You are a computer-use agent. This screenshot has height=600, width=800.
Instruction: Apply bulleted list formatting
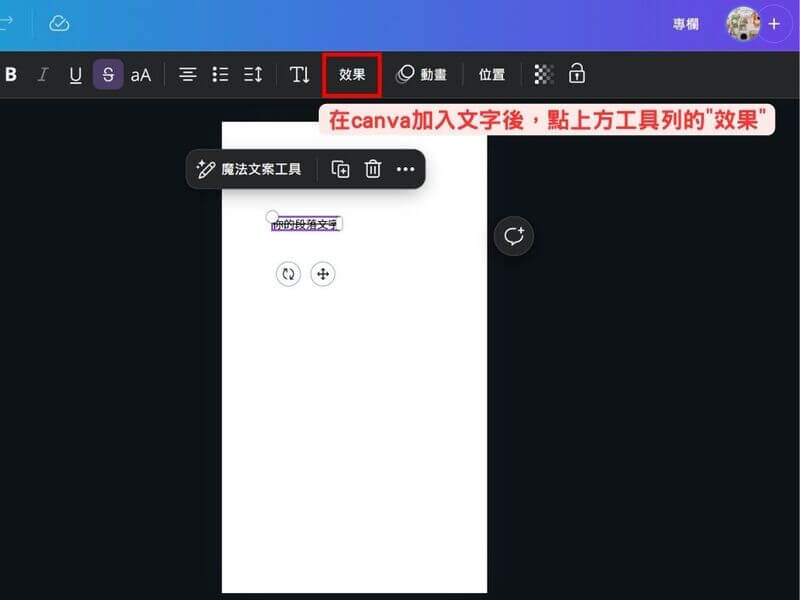coord(220,75)
